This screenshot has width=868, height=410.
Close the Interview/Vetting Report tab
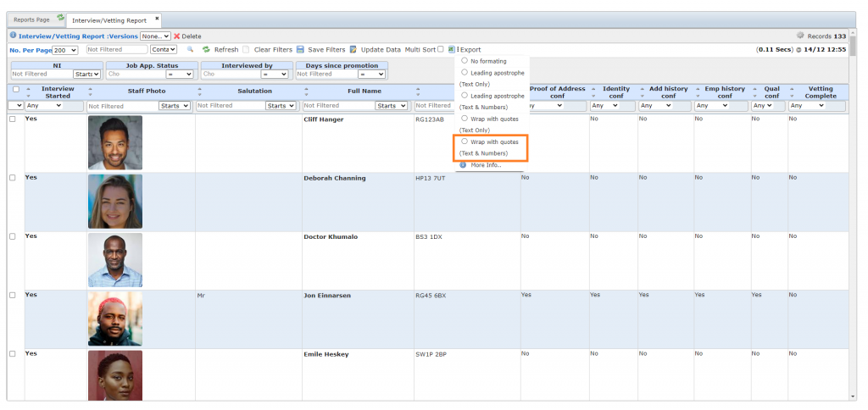point(157,19)
